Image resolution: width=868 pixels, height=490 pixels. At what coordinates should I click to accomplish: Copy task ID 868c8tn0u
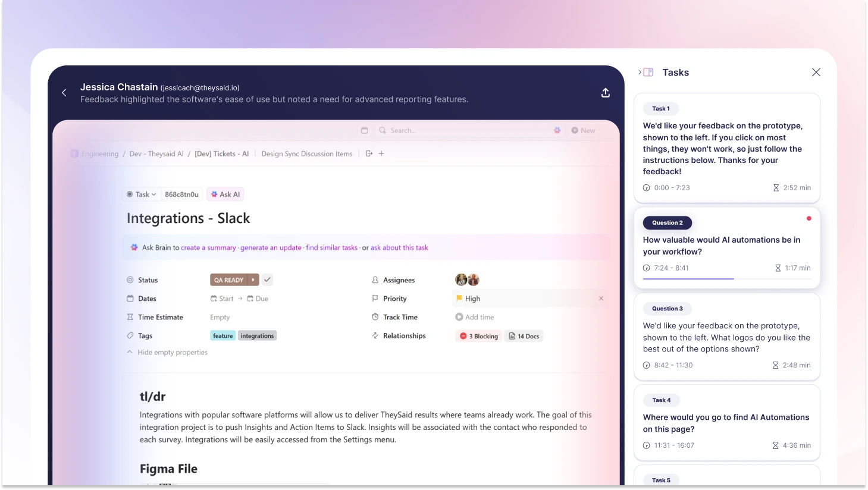tap(181, 194)
